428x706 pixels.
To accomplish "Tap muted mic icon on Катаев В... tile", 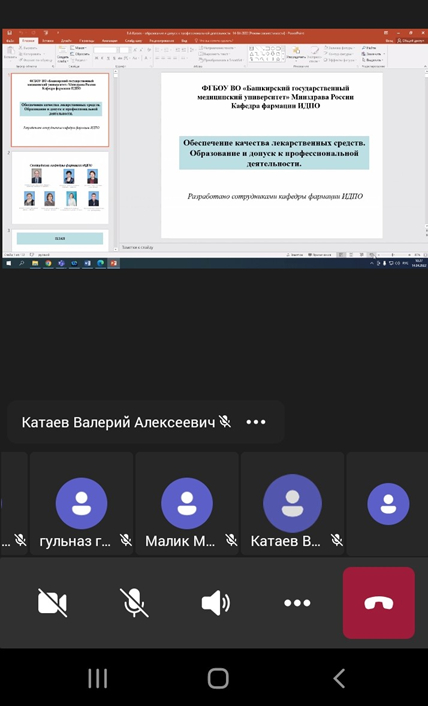I will tap(337, 540).
